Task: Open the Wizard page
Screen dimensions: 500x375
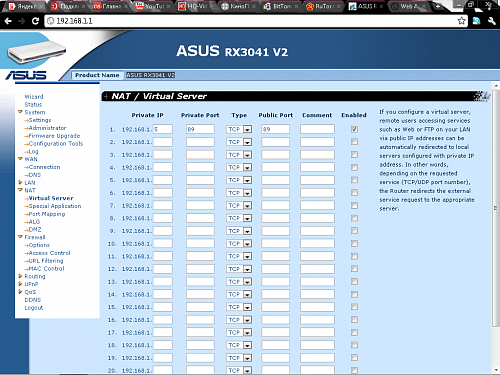Action: (x=34, y=97)
